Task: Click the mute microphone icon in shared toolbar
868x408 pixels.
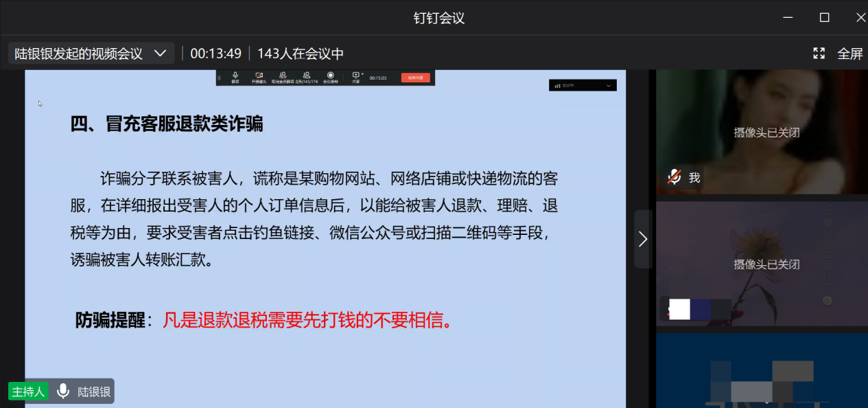Action: pyautogui.click(x=235, y=76)
